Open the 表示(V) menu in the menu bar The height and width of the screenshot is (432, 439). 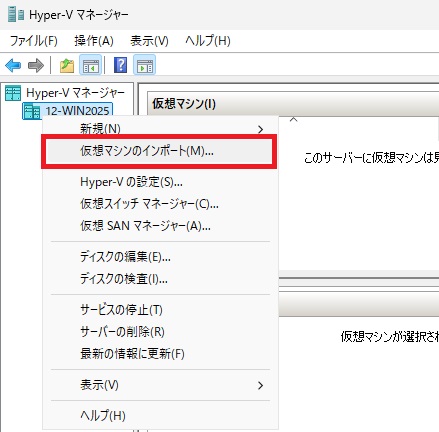[x=149, y=41]
